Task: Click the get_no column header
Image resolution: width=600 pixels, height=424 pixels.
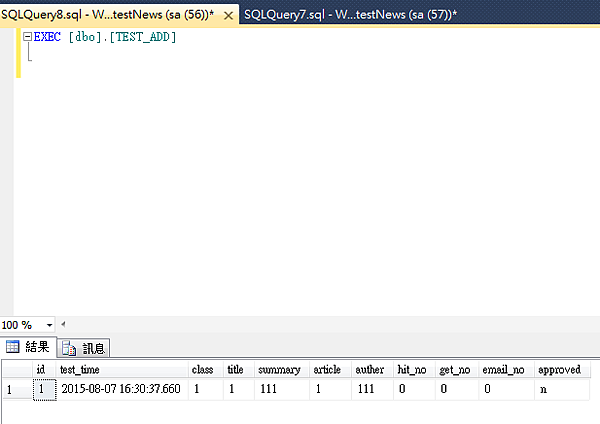Action: point(457,370)
